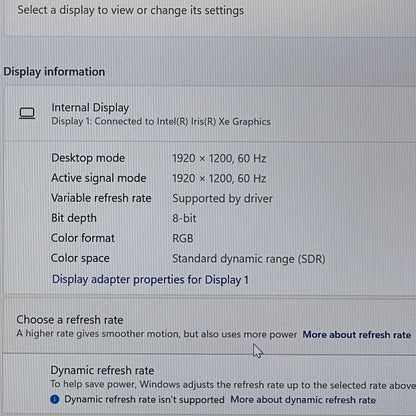
Task: Select the Display information section title
Action: (54, 72)
